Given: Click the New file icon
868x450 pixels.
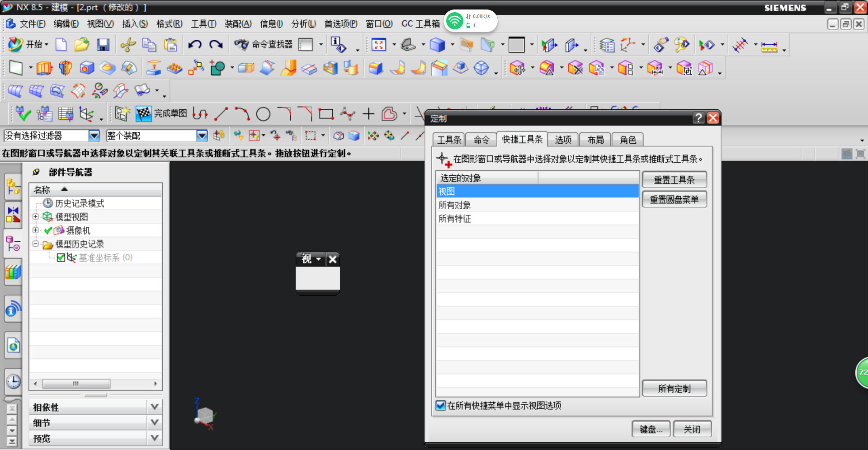Looking at the screenshot, I should [x=61, y=44].
